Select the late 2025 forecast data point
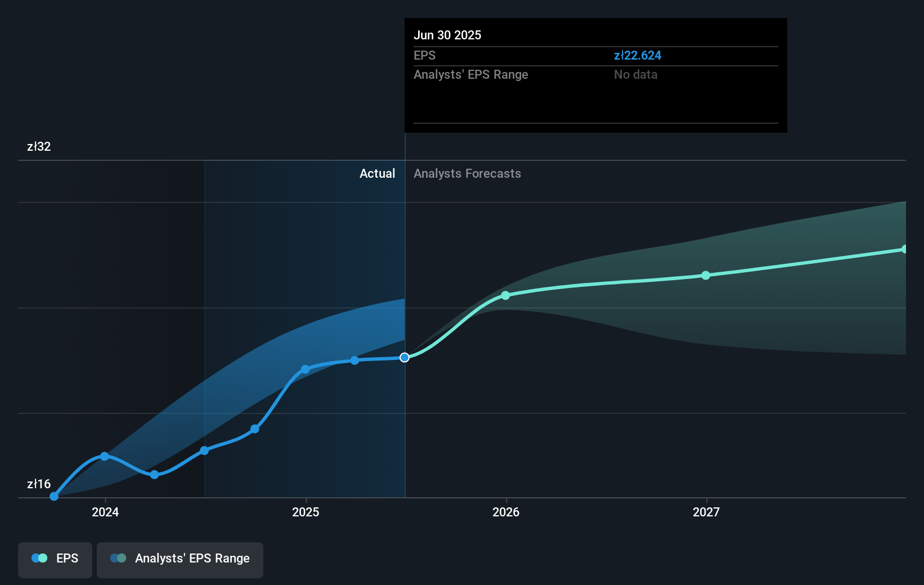 click(506, 295)
